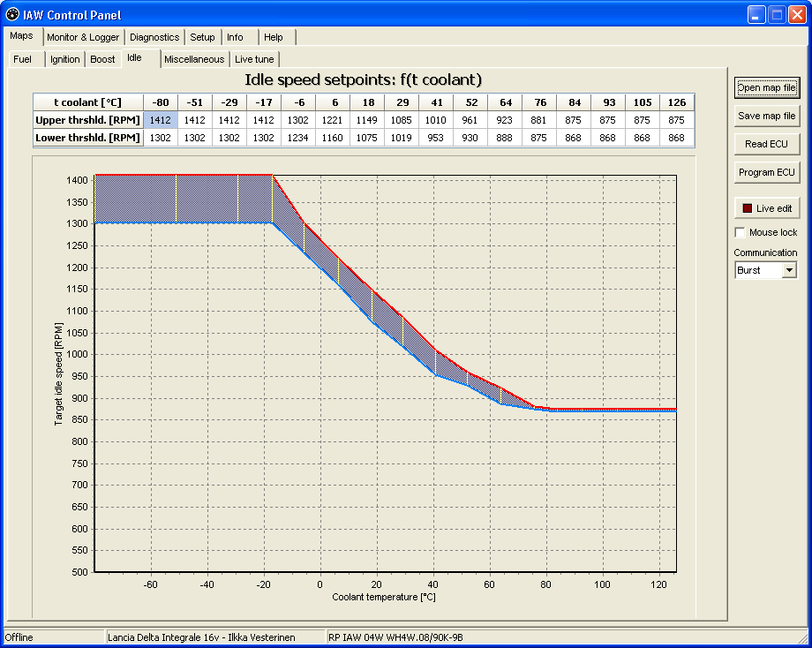The height and width of the screenshot is (648, 812).
Task: Select upper threshold cell at -80 °C
Action: click(x=161, y=120)
